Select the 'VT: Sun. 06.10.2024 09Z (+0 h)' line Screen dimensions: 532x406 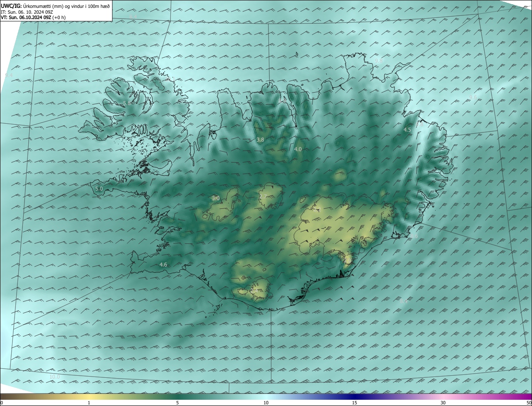33,17
